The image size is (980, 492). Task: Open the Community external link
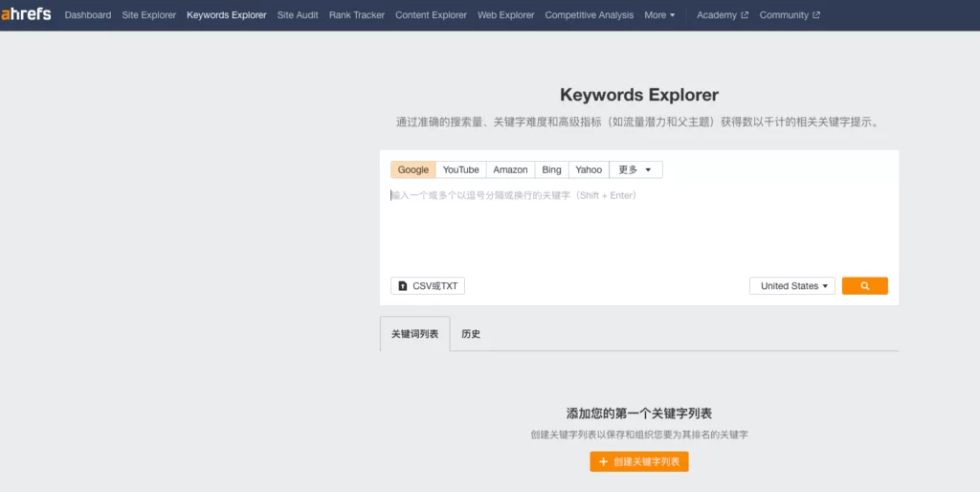790,15
